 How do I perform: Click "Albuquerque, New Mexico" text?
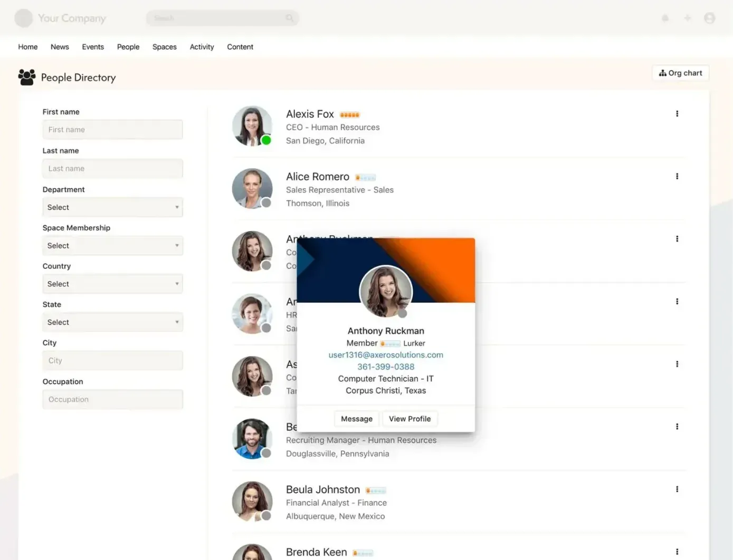(336, 516)
